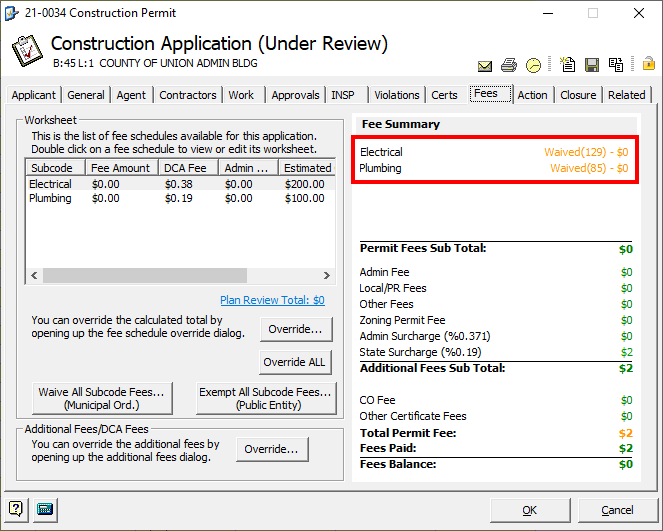663x531 pixels.
Task: Click the copy documents toolbar icon
Action: pos(616,65)
